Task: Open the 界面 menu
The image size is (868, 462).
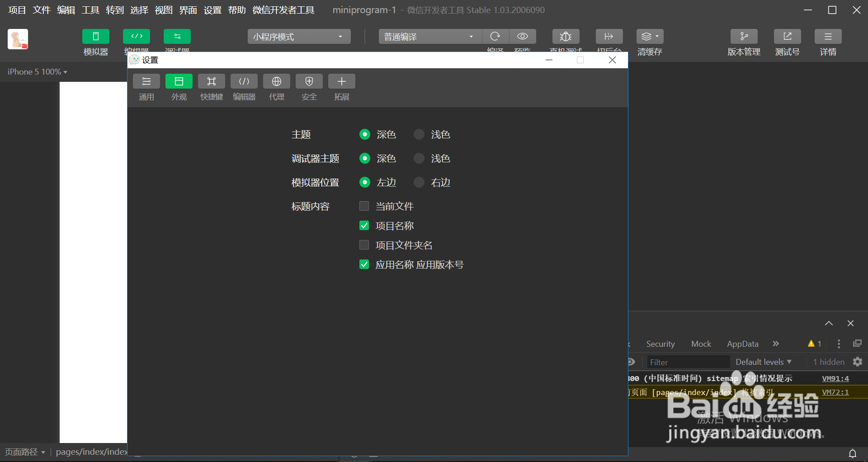Action: point(188,10)
